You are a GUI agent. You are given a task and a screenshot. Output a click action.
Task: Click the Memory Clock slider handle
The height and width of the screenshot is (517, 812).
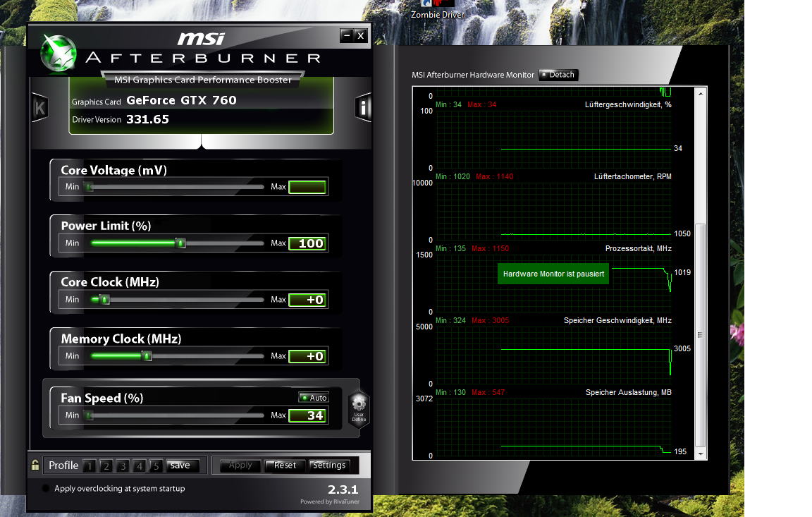click(147, 356)
